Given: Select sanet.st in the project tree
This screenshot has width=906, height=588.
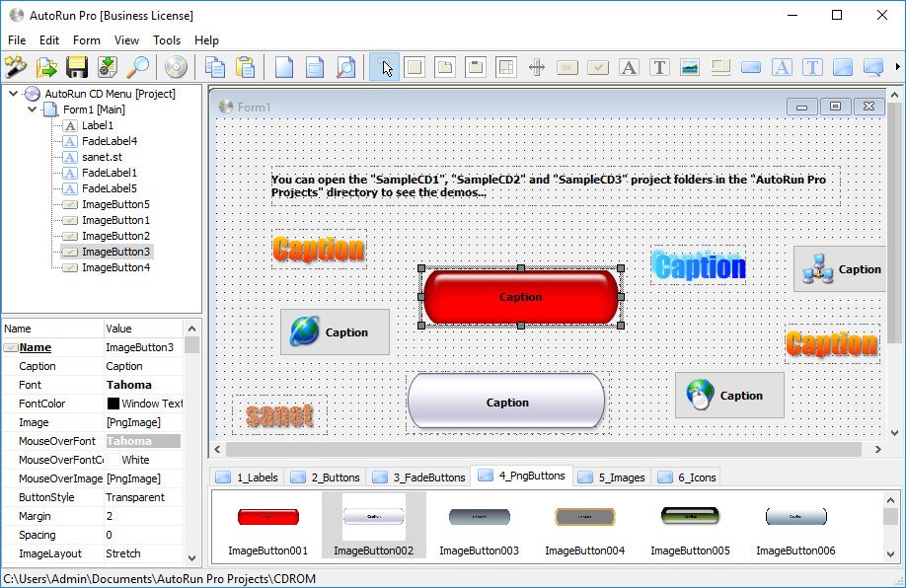Looking at the screenshot, I should coord(102,157).
